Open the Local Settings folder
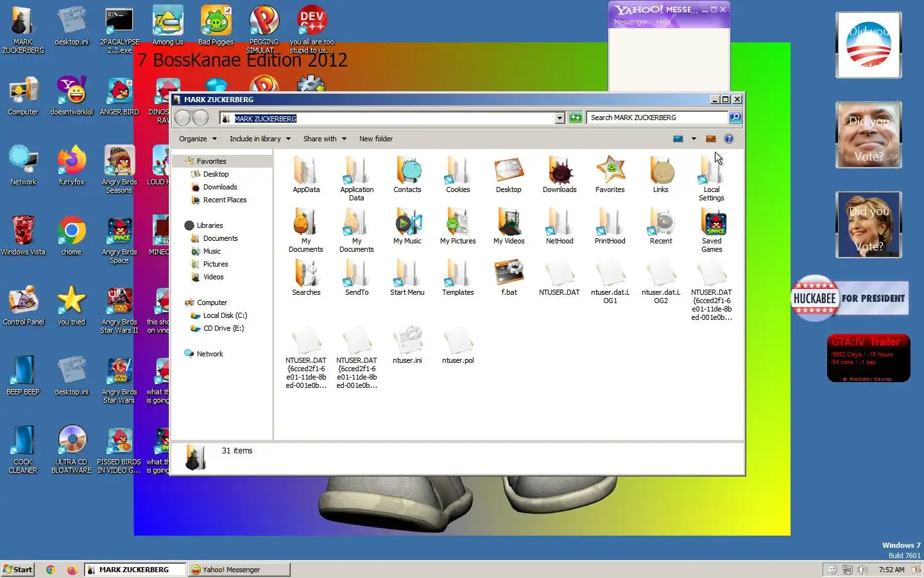 [x=712, y=179]
